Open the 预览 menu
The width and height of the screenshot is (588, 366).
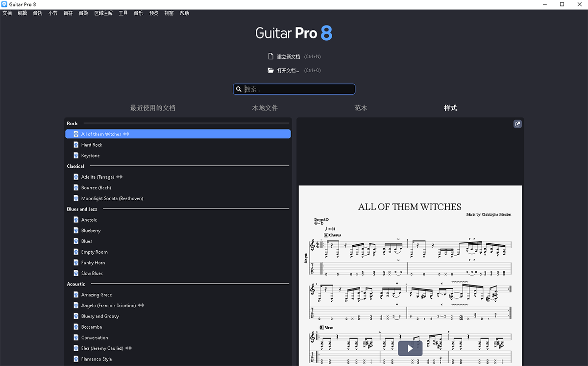pos(154,13)
